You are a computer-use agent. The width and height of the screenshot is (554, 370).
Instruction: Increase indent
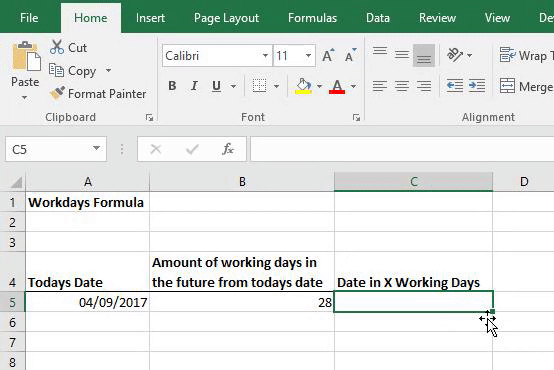click(x=477, y=86)
